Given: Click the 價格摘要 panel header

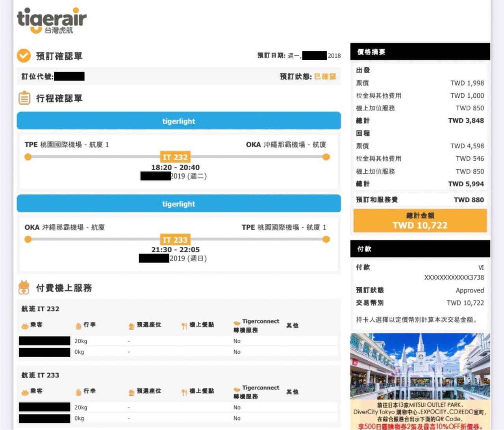Looking at the screenshot, I should click(x=420, y=52).
